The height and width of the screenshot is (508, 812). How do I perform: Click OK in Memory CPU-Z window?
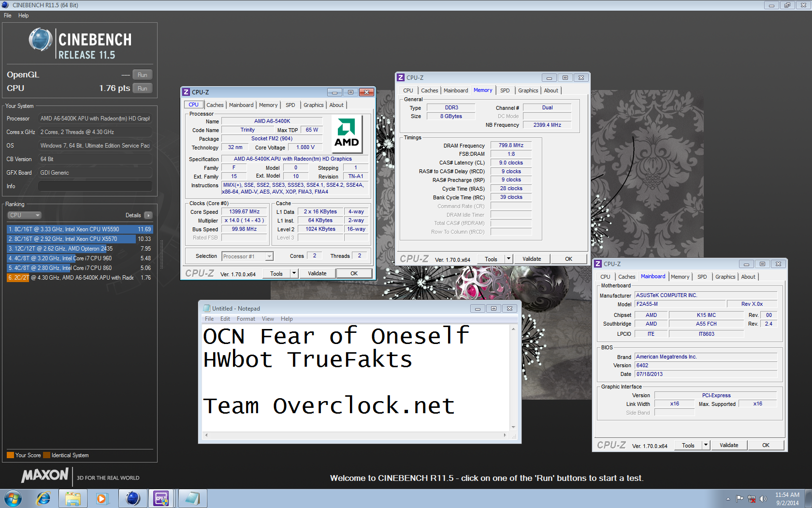pyautogui.click(x=568, y=259)
